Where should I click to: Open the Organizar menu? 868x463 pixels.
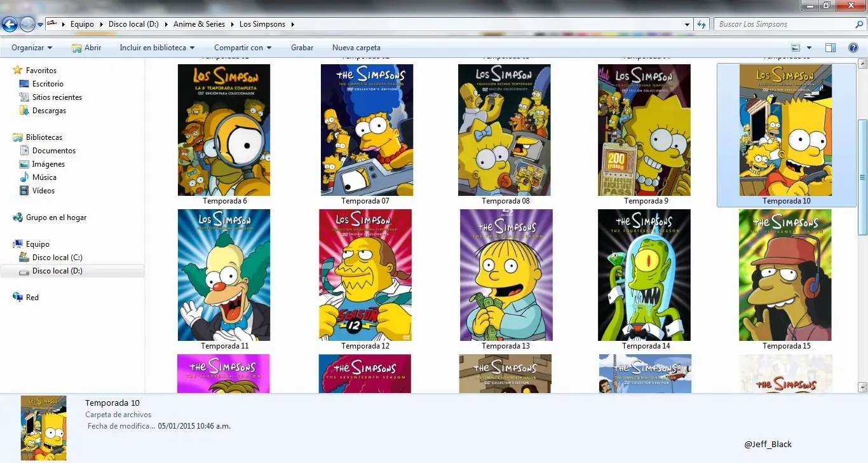[32, 48]
